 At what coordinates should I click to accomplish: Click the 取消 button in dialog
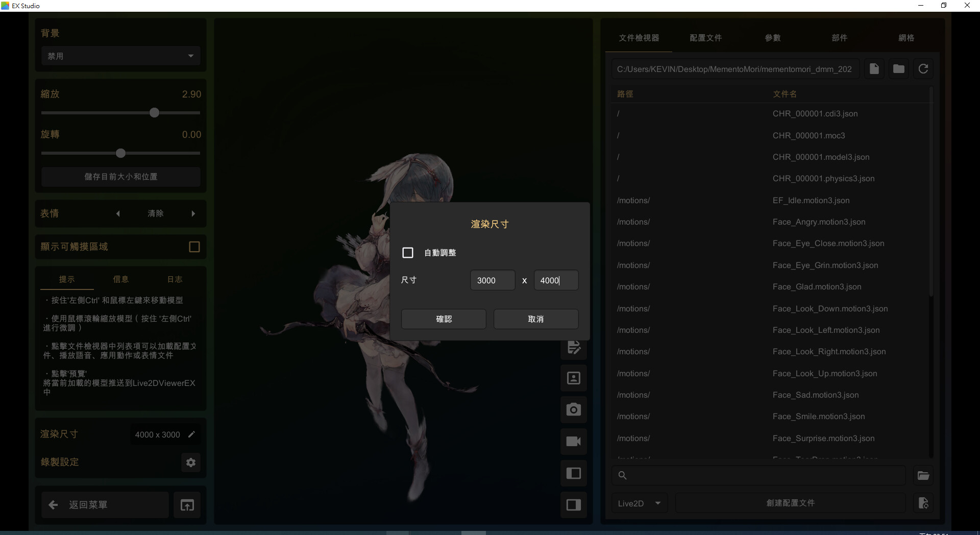(x=535, y=319)
